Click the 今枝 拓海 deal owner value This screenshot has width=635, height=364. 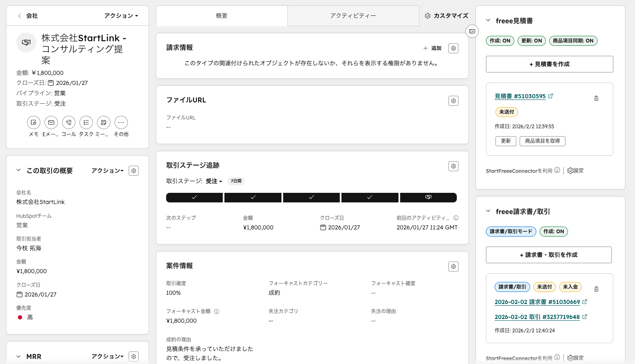[x=29, y=248]
